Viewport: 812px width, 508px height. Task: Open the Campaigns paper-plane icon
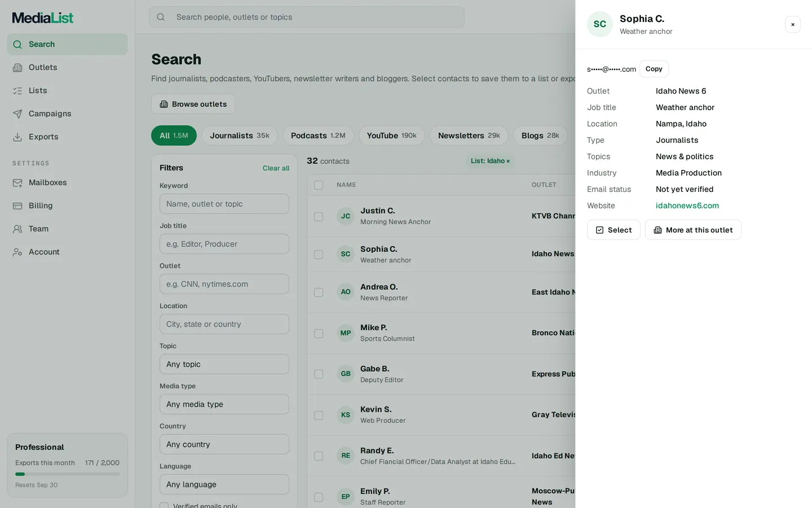(17, 114)
